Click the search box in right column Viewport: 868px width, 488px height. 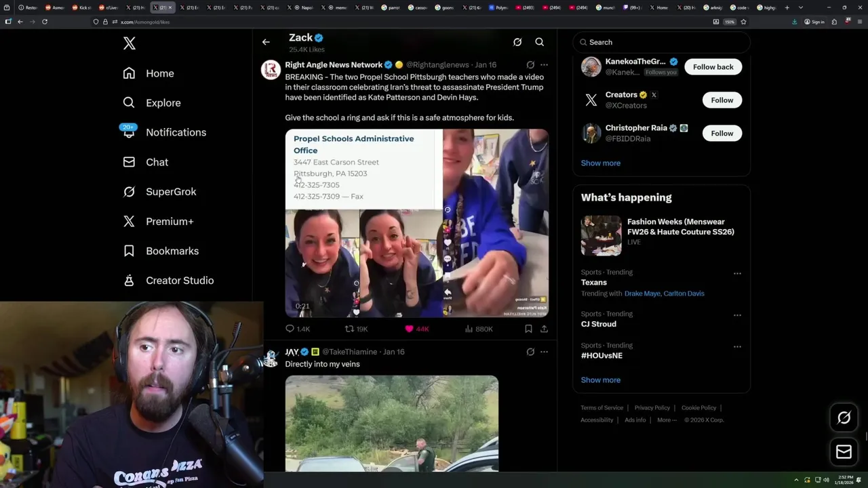662,42
